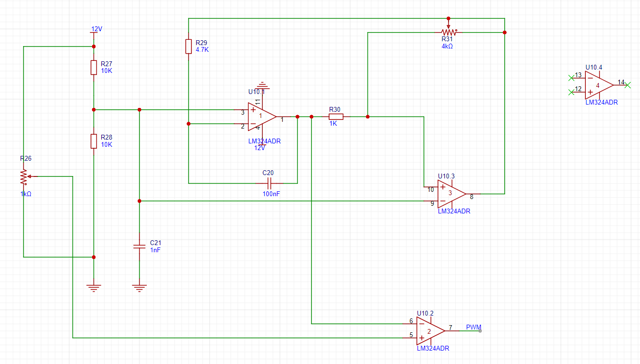Viewport: 640px width, 364px height.
Task: Click the junction dot right of R31
Action: (x=505, y=32)
